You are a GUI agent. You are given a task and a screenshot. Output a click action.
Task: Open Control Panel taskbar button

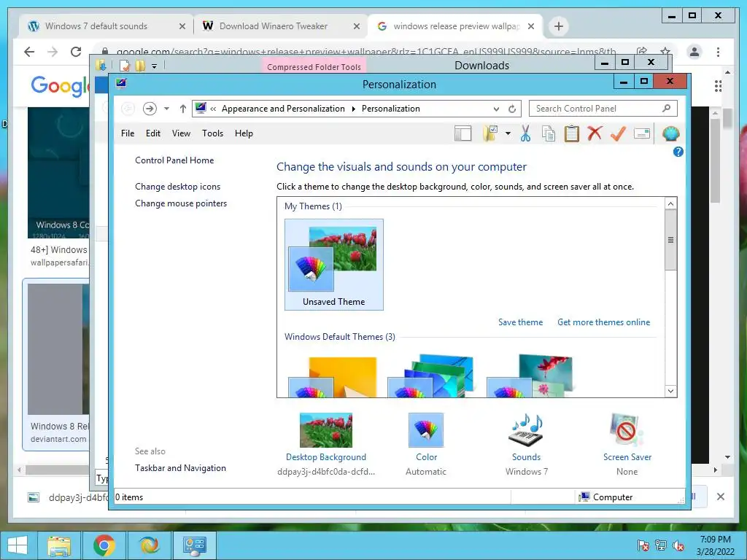(x=194, y=545)
